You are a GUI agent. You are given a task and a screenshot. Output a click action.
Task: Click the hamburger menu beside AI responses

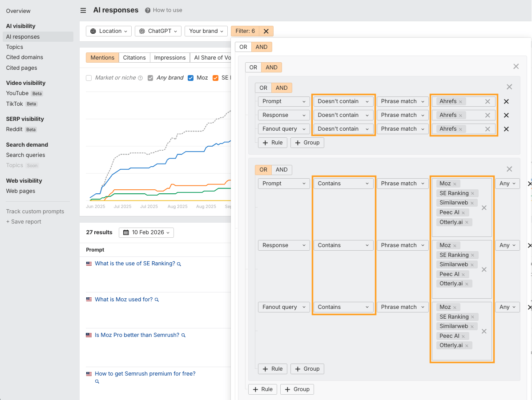83,10
